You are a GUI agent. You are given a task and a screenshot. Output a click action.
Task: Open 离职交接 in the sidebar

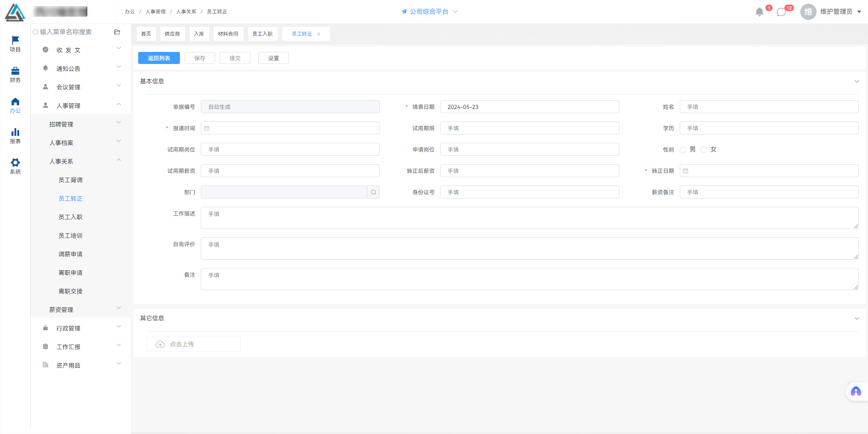[x=70, y=291]
